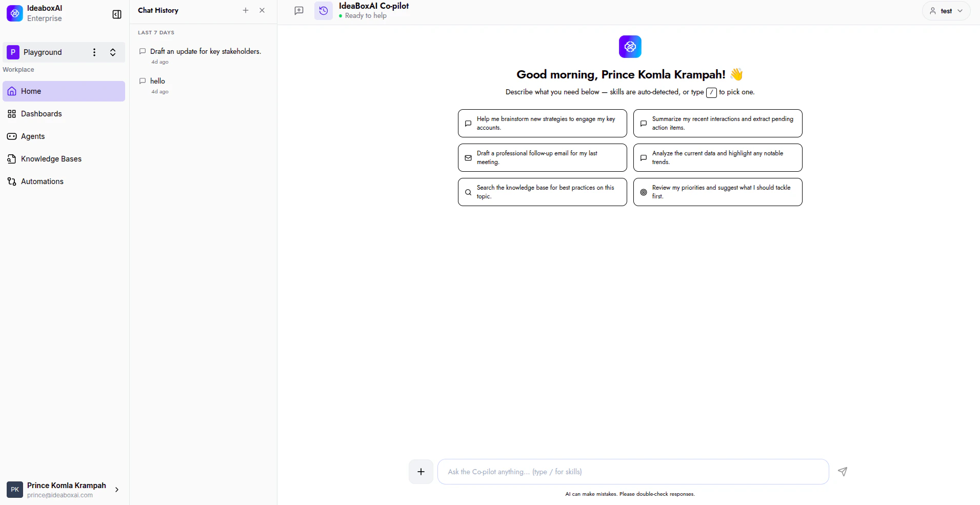This screenshot has height=505, width=980.
Task: Click the magnifier icon on the knowledge base card
Action: tap(468, 192)
